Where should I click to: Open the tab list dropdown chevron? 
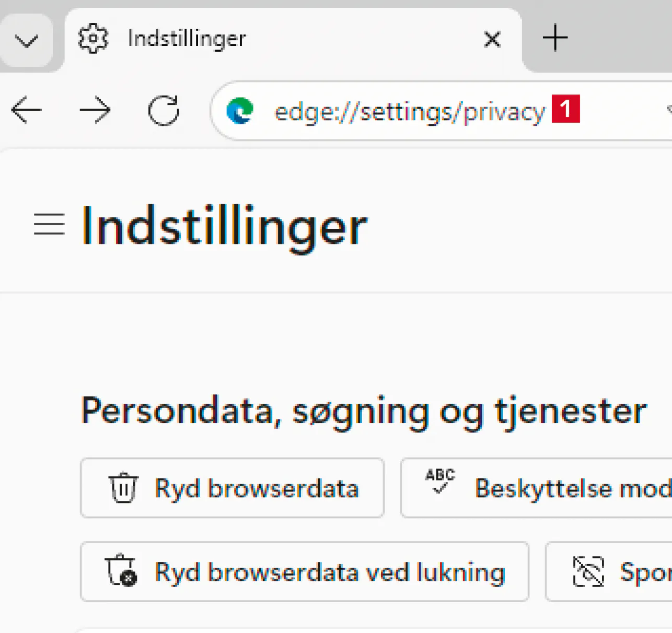tap(26, 40)
